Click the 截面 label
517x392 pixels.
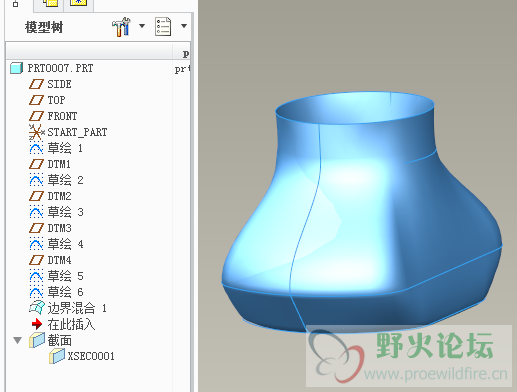(60, 340)
